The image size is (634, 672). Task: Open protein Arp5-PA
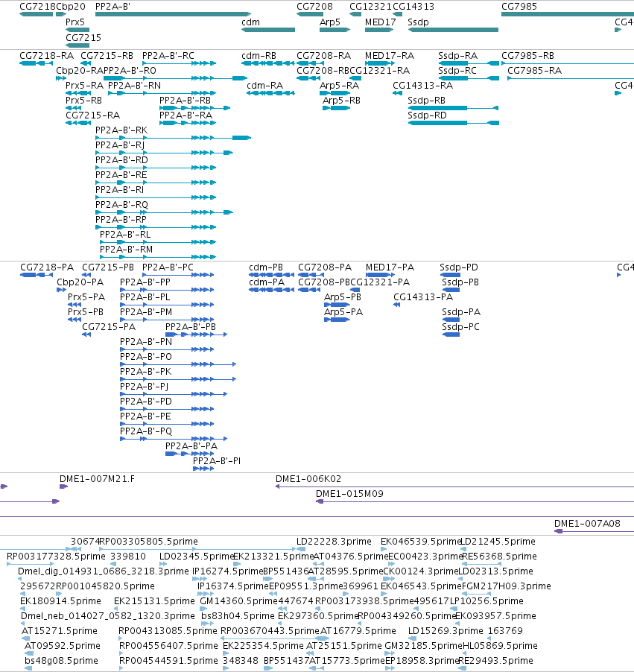[x=343, y=312]
